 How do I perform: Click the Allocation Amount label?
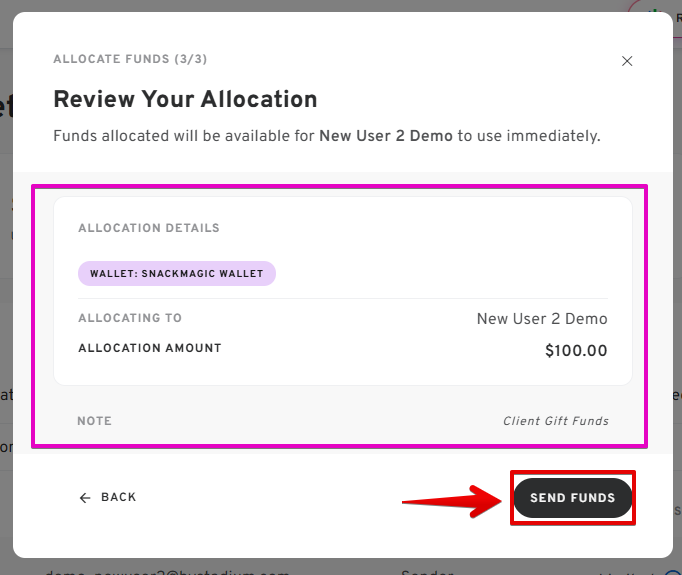(150, 348)
